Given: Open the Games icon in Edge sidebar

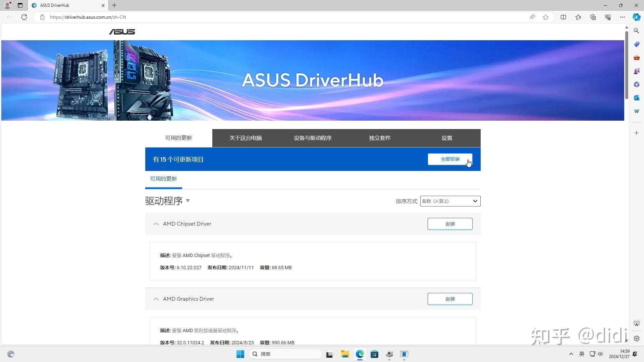Looking at the screenshot, I should [636, 71].
